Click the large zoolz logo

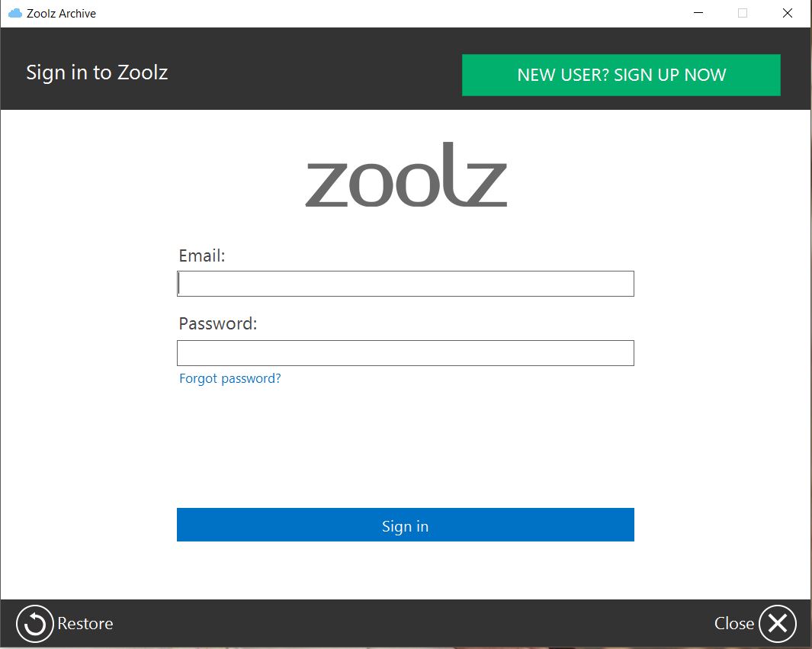click(406, 175)
